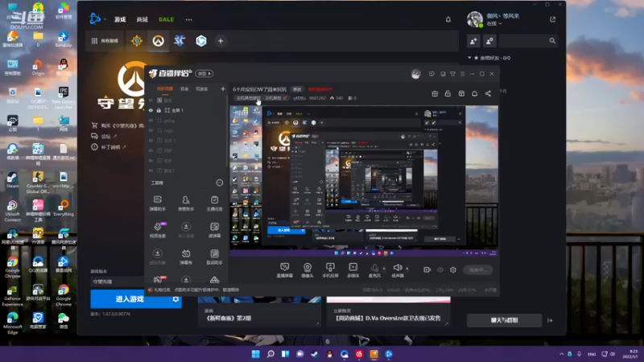Open the all games grid in Battle.net

105,41
